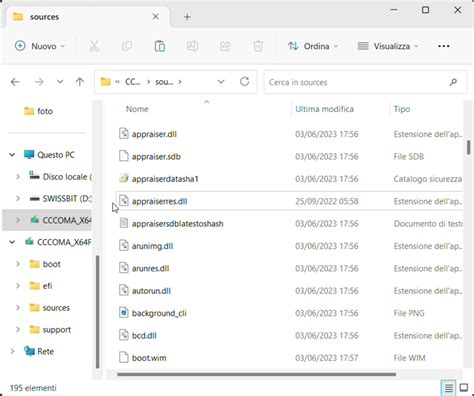Open the three-dots more options menu
This screenshot has height=396, width=474.
(444, 46)
